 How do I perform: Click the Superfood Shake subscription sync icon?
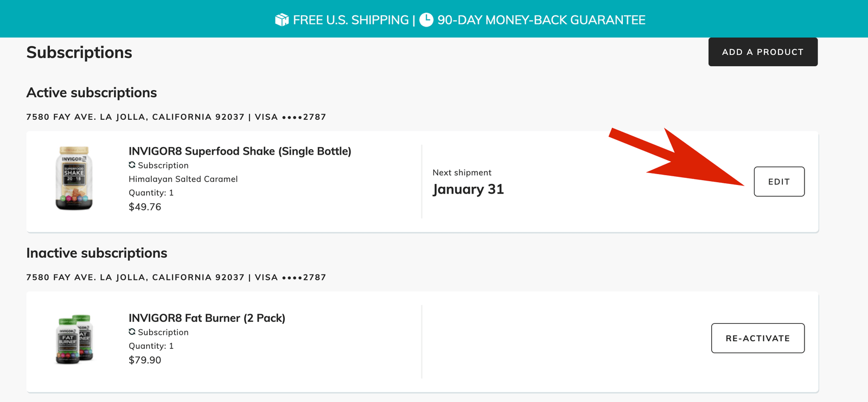(132, 165)
